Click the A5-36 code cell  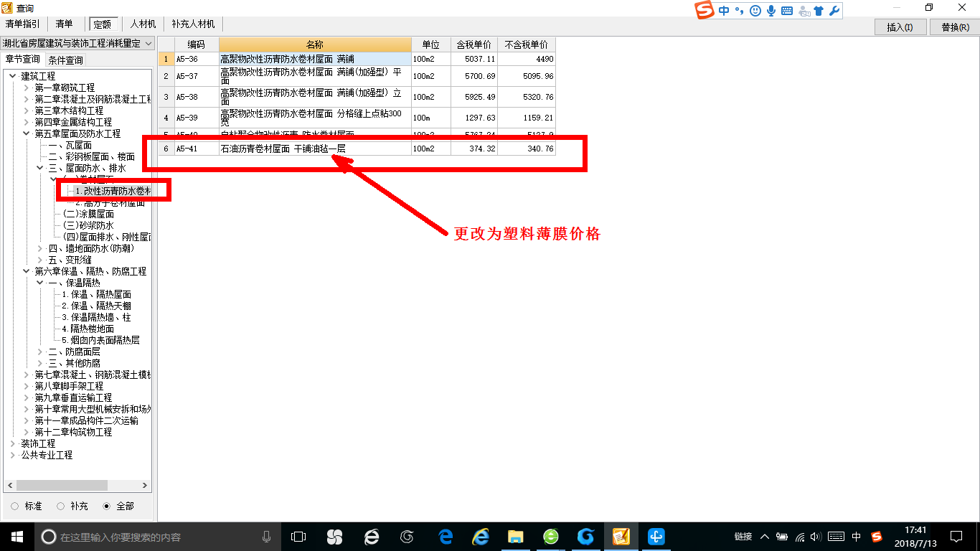tap(197, 59)
